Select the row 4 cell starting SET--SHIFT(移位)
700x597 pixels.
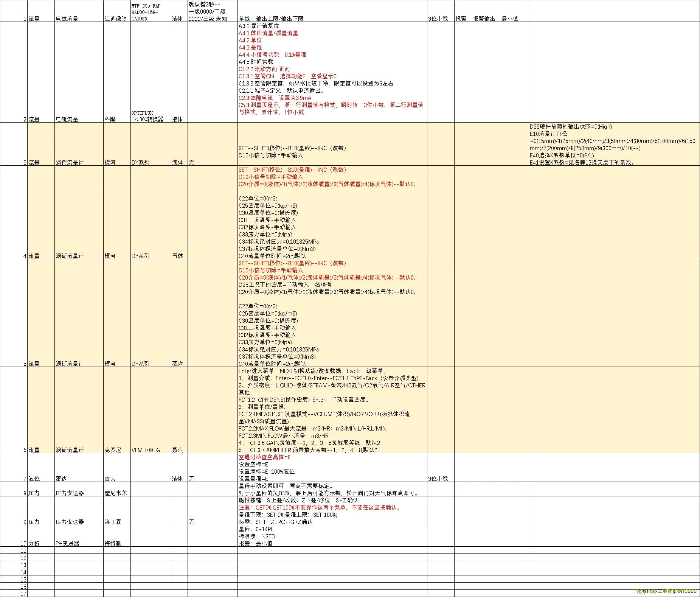(x=332, y=212)
